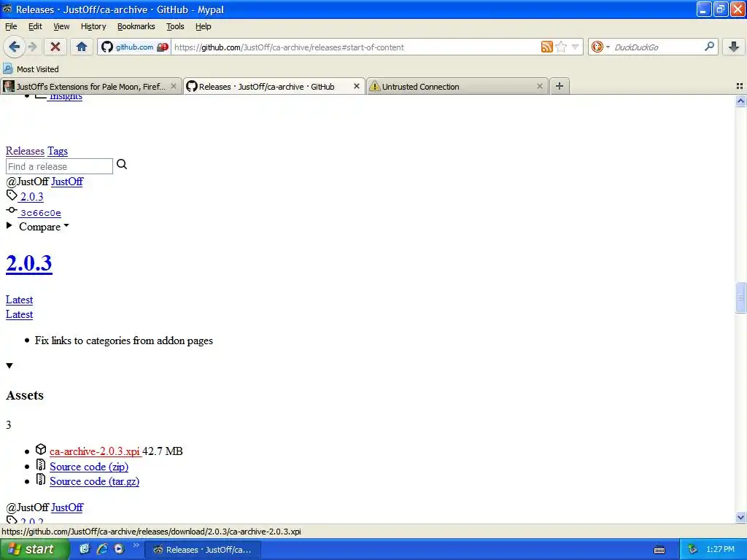Open the File menu

pos(11,26)
